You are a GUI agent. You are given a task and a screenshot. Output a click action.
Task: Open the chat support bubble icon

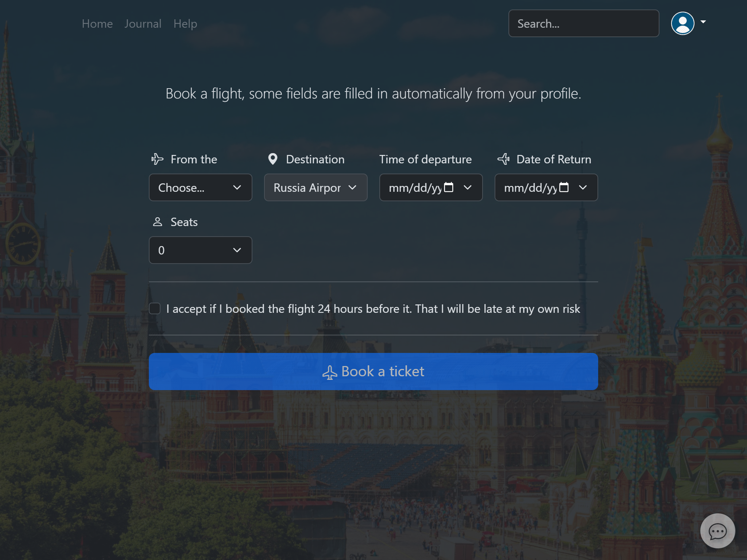[717, 531]
